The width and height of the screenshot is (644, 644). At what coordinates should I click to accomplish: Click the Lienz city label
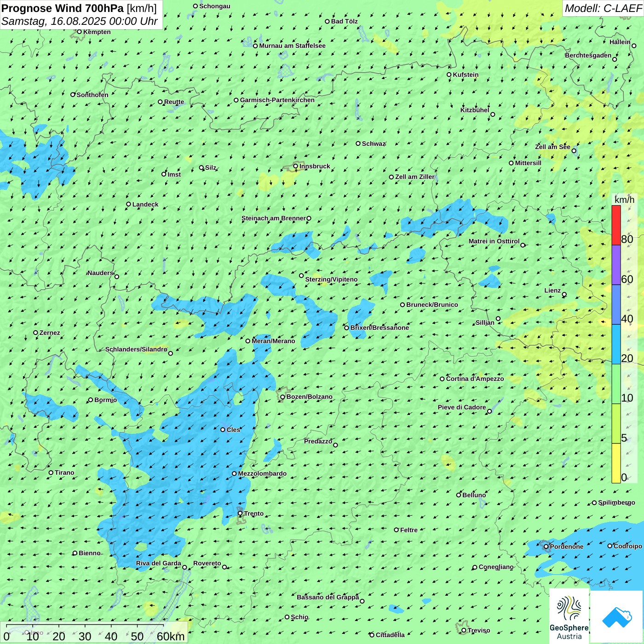point(552,290)
